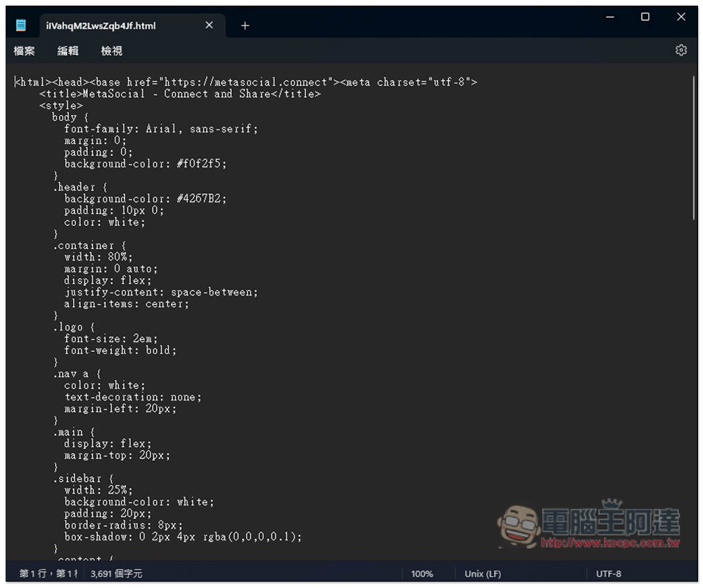Click the line and column position indicator
This screenshot has width=703, height=588.
48,573
